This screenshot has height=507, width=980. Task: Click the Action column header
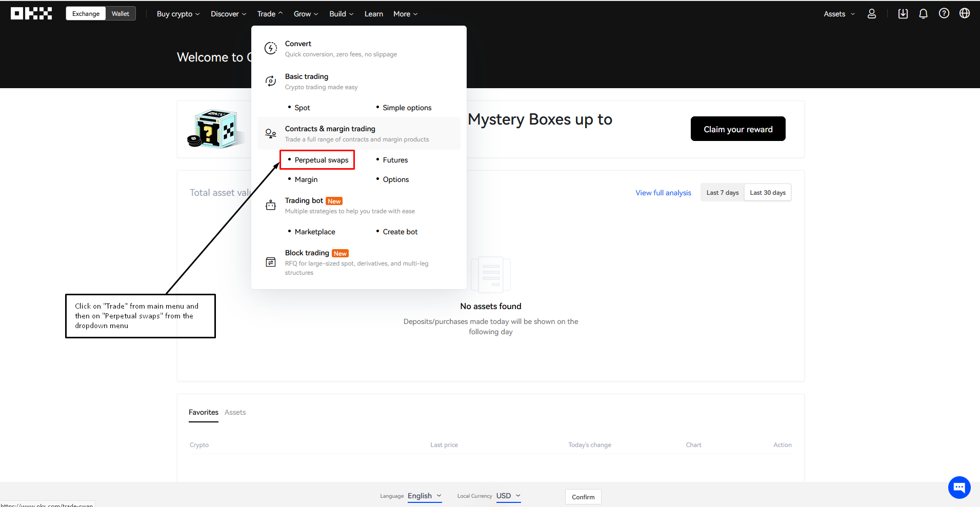coord(783,445)
